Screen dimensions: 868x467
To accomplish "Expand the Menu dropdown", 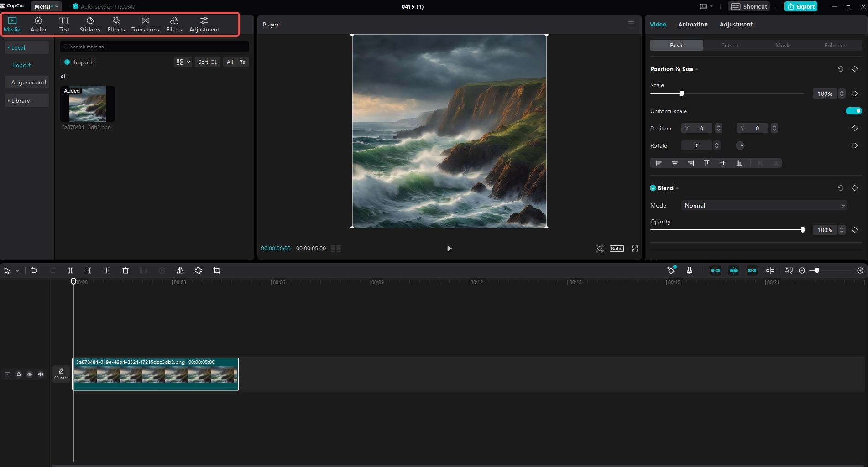I will coord(46,6).
